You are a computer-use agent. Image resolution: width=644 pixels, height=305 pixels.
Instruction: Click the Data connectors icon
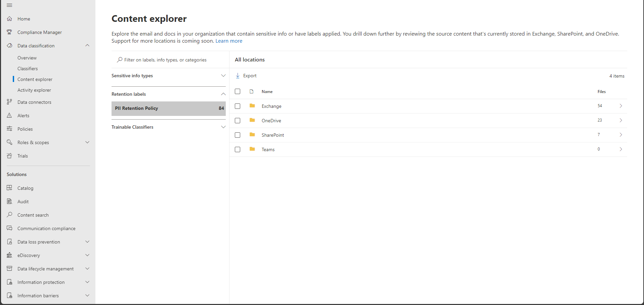point(9,102)
